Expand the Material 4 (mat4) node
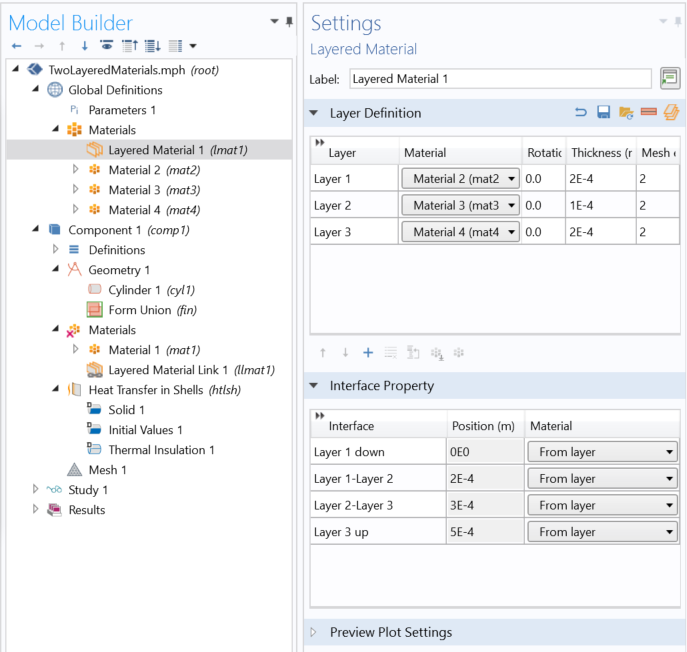 click(75, 209)
